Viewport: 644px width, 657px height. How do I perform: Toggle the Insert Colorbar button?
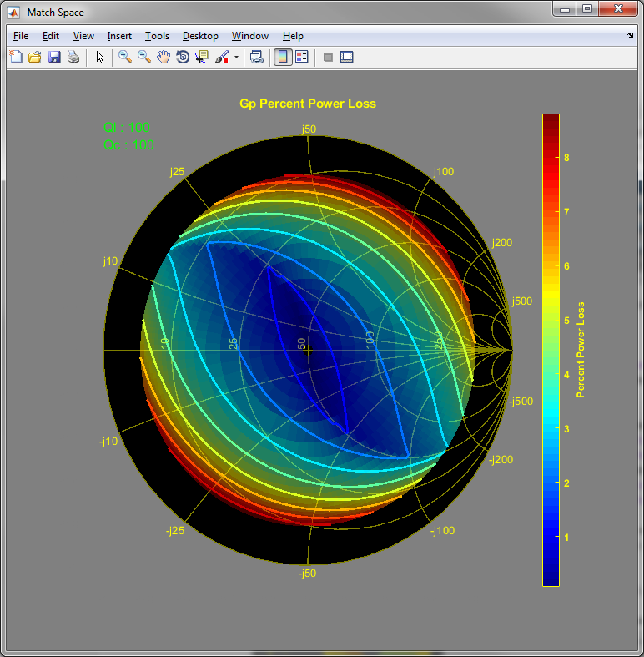(283, 57)
